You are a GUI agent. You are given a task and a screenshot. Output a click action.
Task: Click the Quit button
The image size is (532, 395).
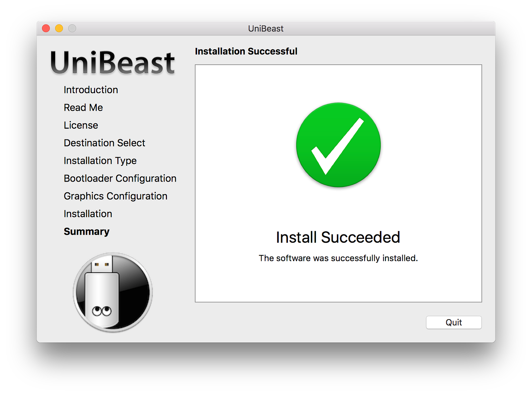[454, 322]
